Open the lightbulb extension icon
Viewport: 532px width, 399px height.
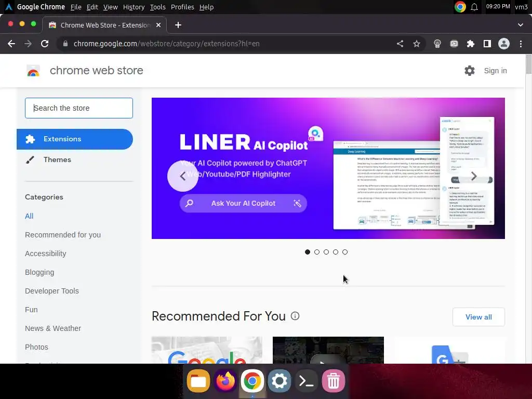(x=437, y=44)
